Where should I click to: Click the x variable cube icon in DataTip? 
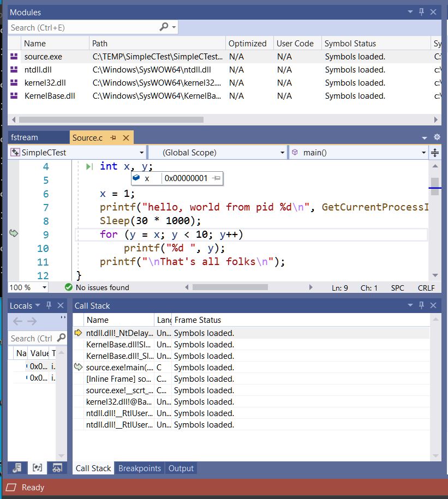click(136, 178)
